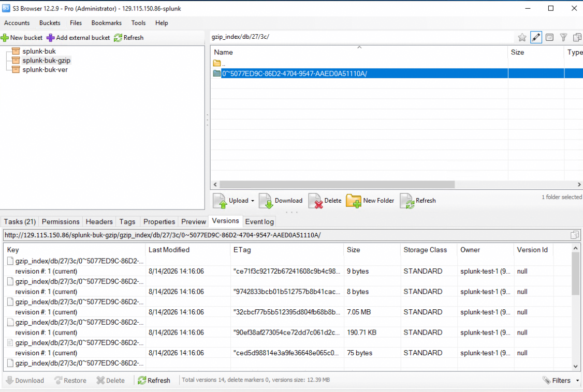583x392 pixels.
Task: Sort versions by Storage Class column
Action: 429,250
